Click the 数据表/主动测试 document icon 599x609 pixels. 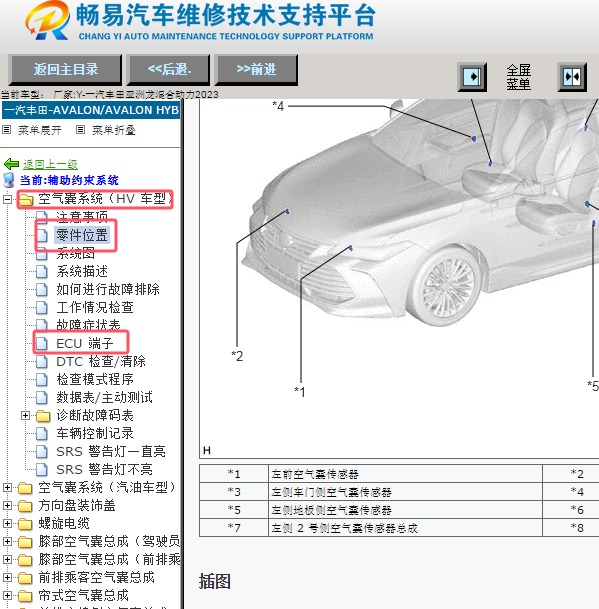pyautogui.click(x=42, y=398)
